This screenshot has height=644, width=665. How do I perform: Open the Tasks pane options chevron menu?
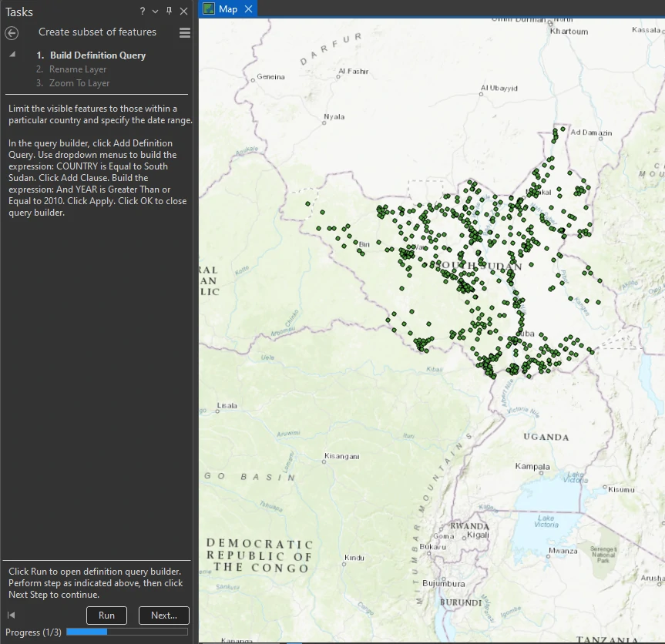[155, 12]
